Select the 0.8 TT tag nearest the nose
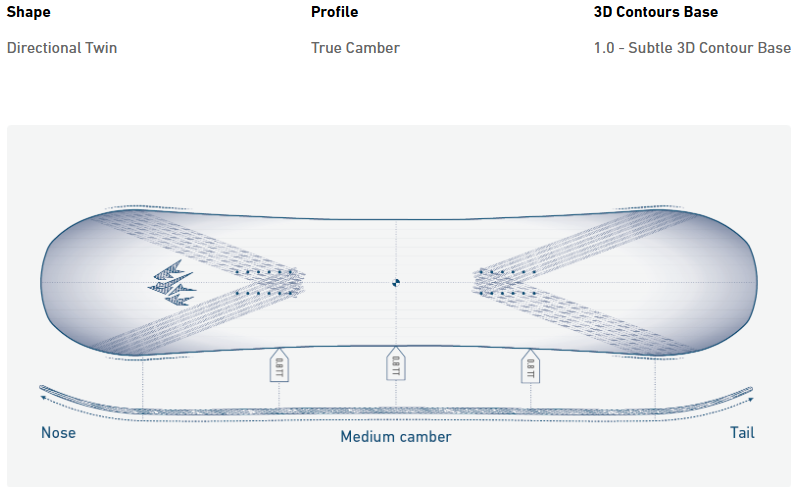 pyautogui.click(x=279, y=365)
